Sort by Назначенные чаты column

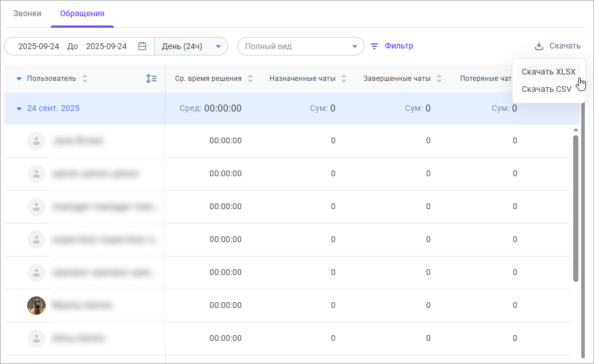tap(344, 79)
